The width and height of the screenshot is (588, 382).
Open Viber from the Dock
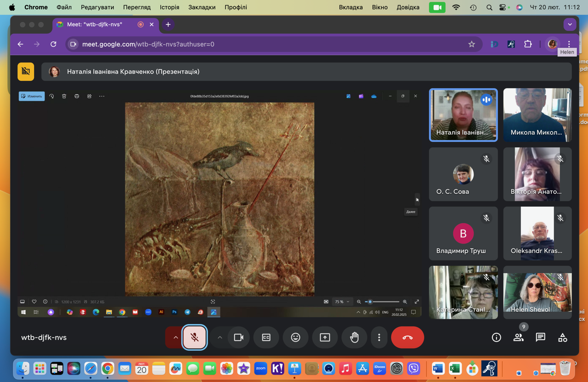point(413,368)
